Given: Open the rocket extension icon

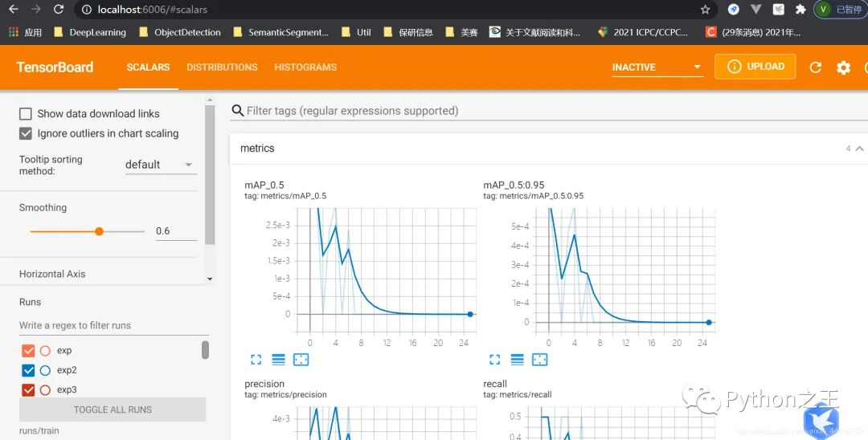Looking at the screenshot, I should pos(734,10).
